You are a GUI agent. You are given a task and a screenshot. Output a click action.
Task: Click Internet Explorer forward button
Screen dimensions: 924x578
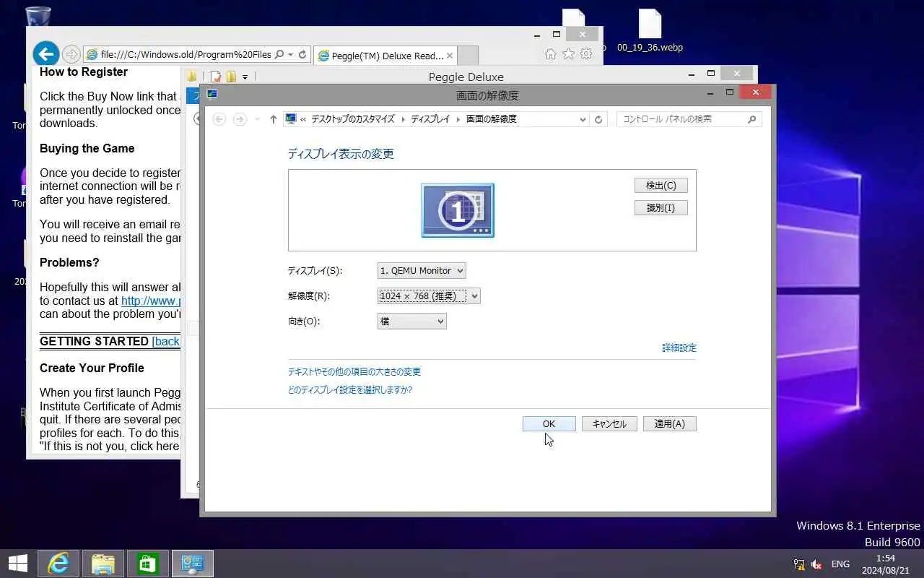[x=71, y=54]
